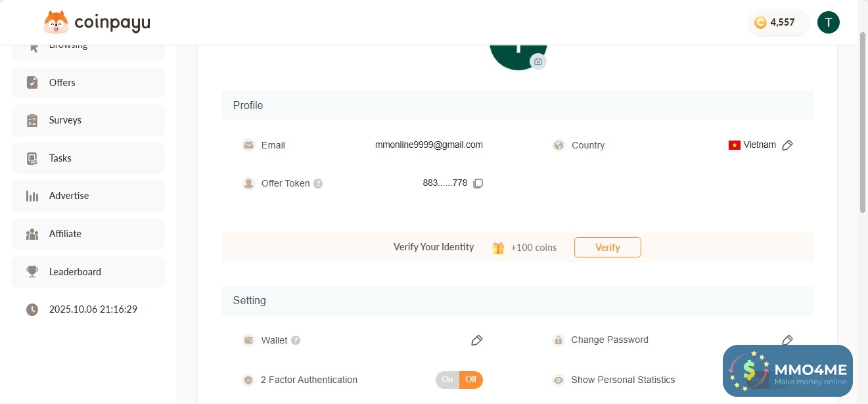Open the user avatar T menu
868x404 pixels.
point(828,22)
